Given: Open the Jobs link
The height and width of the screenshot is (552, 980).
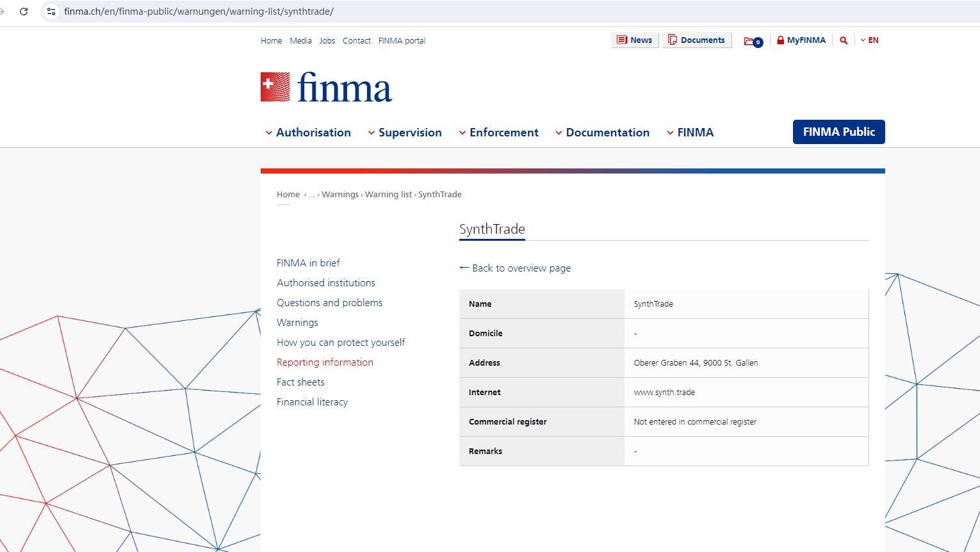Looking at the screenshot, I should pos(327,41).
